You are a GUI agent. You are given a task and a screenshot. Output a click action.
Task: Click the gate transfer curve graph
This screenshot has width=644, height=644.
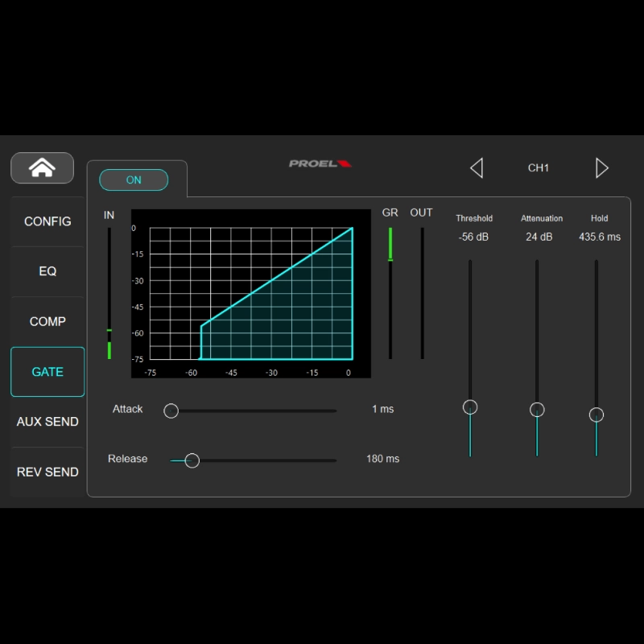click(250, 294)
